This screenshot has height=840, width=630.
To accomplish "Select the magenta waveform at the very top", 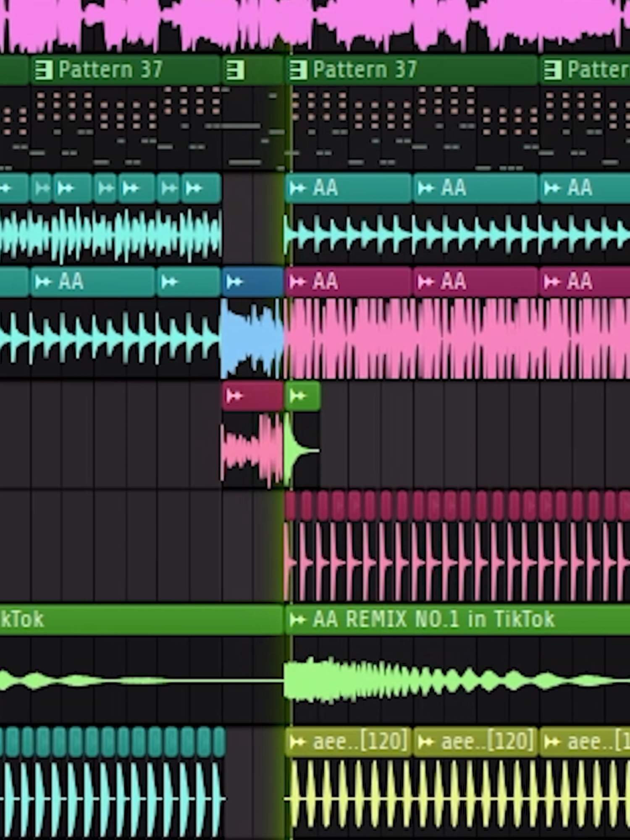I will click(x=315, y=25).
